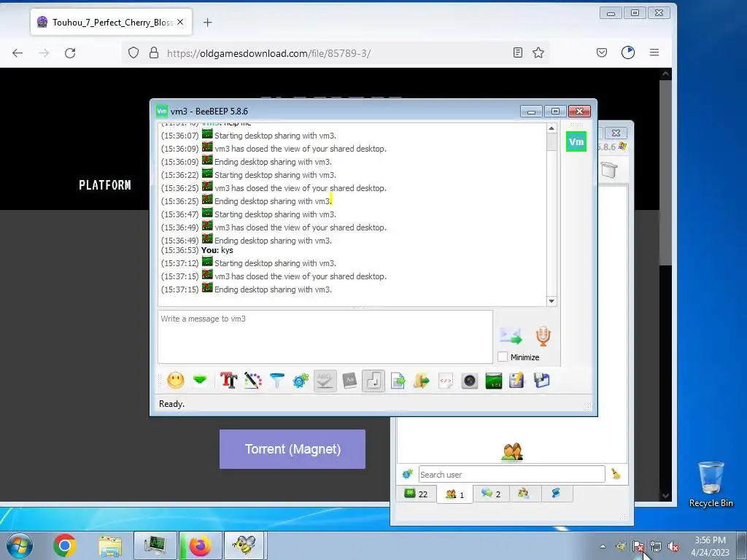Open the chats tab showing 2
Viewport: 747px width, 560px height.
[x=491, y=494]
